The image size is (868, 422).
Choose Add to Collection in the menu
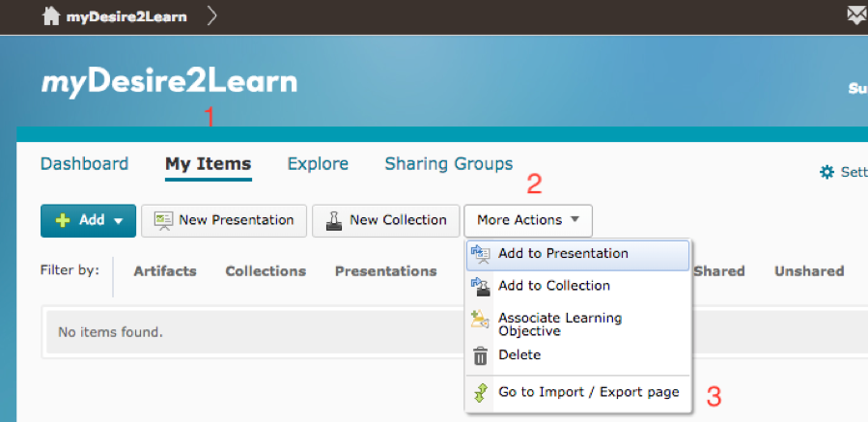tap(553, 286)
